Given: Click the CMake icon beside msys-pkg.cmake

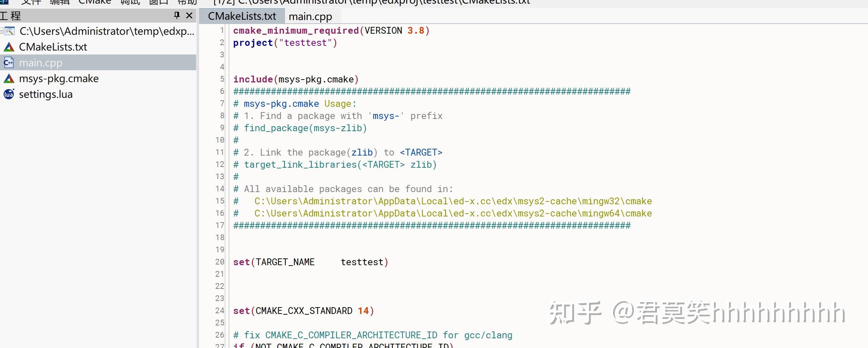Looking at the screenshot, I should coord(9,78).
